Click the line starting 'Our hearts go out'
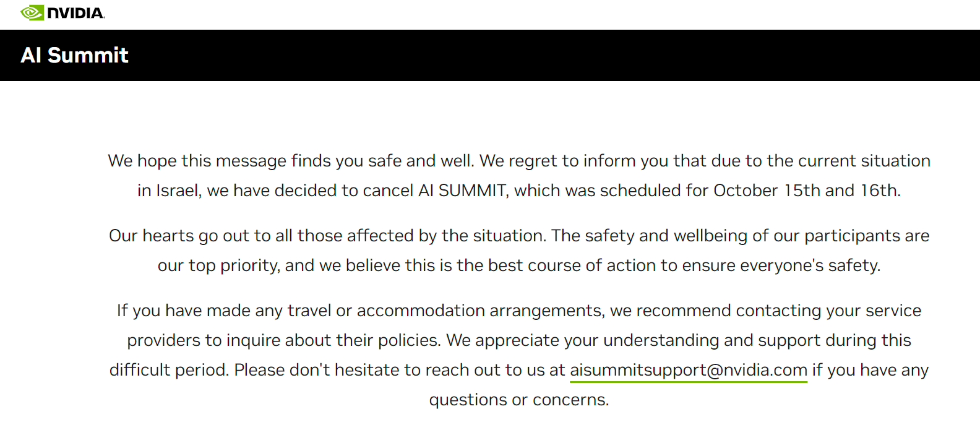Viewport: 980px width, 448px height. [519, 236]
